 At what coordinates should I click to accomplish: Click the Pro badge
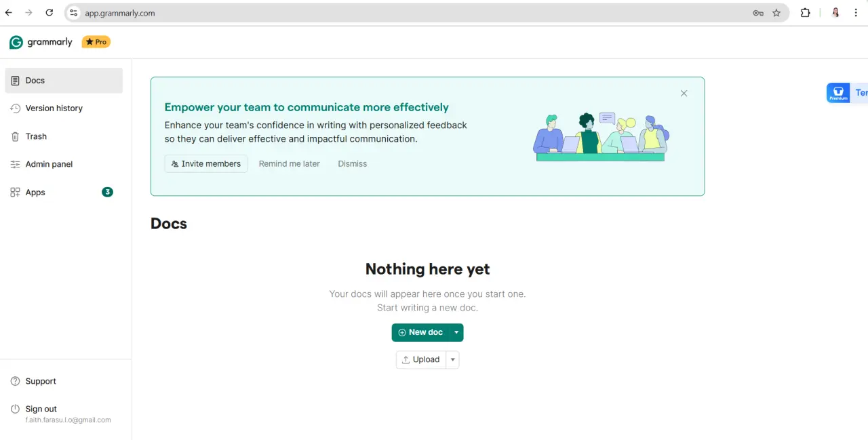coord(96,42)
